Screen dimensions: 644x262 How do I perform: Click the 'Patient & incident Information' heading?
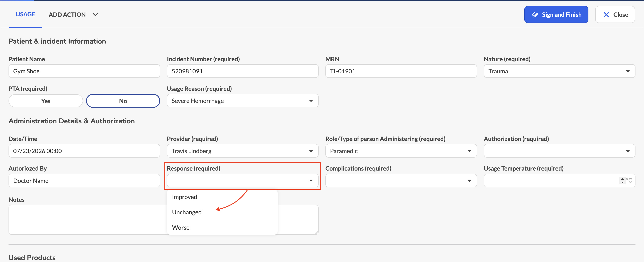pyautogui.click(x=57, y=41)
